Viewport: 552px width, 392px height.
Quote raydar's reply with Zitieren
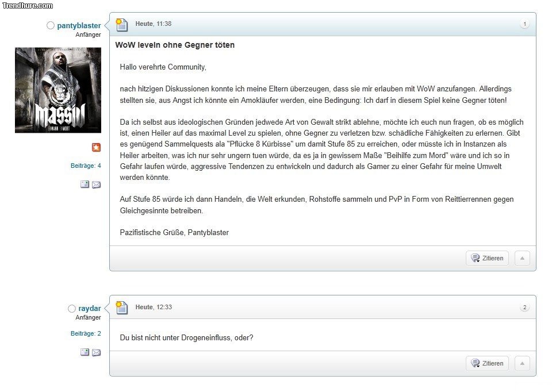487,363
